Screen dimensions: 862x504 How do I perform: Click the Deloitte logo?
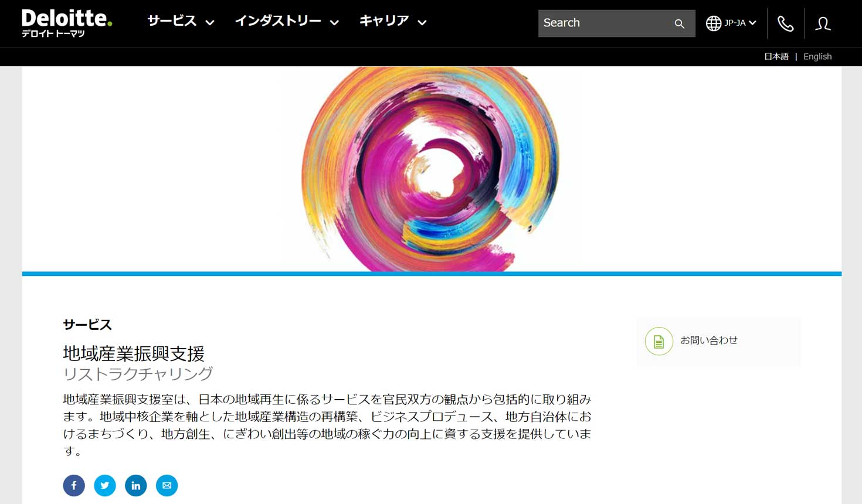click(66, 23)
